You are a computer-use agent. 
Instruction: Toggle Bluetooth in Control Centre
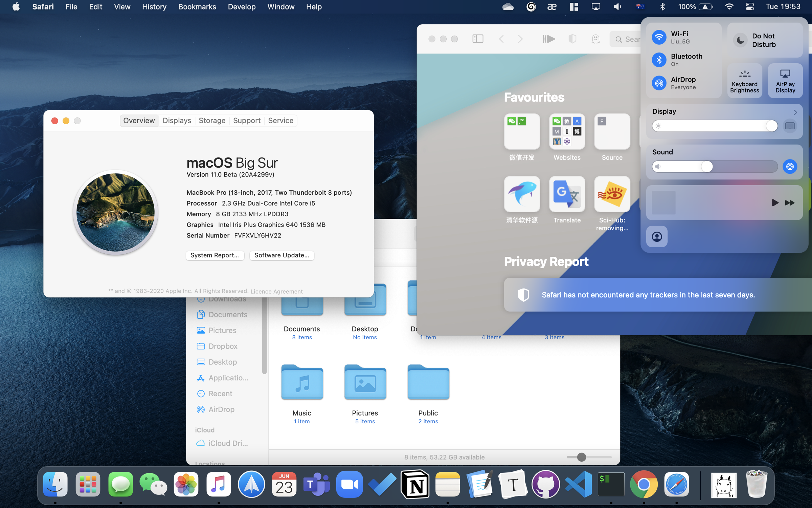click(x=659, y=60)
